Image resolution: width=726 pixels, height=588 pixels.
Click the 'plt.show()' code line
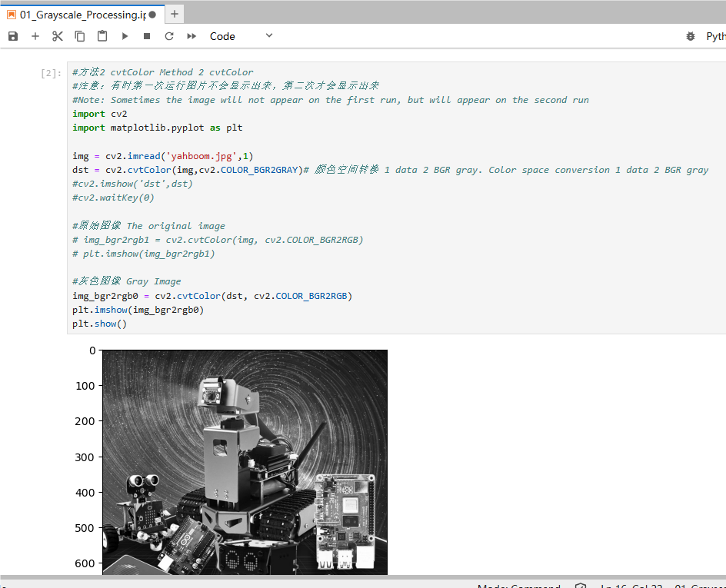pyautogui.click(x=99, y=324)
